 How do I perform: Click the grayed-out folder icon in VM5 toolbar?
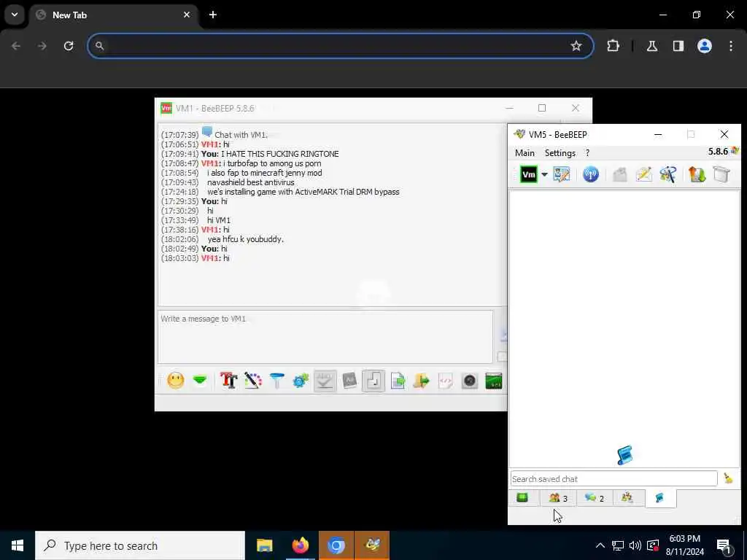(x=620, y=174)
